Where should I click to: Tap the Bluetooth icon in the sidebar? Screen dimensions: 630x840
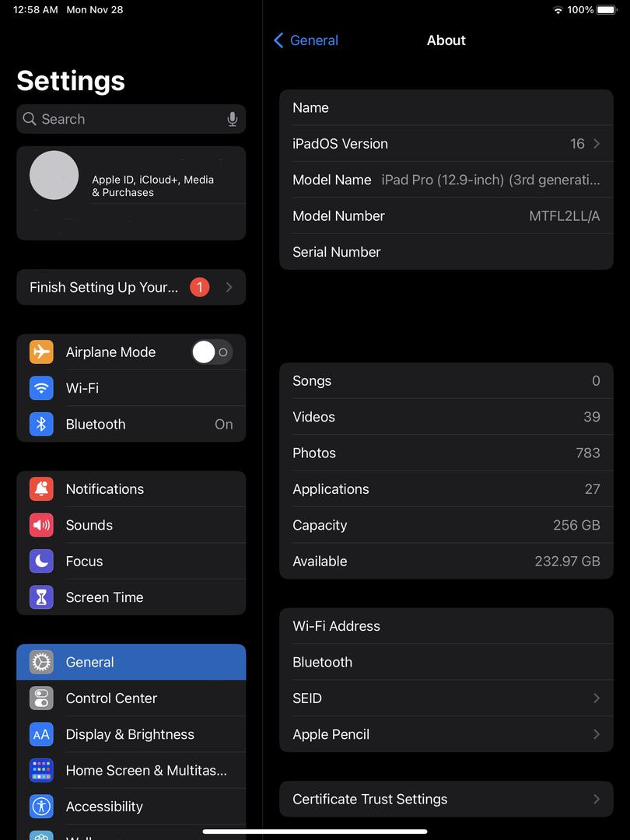coord(41,424)
